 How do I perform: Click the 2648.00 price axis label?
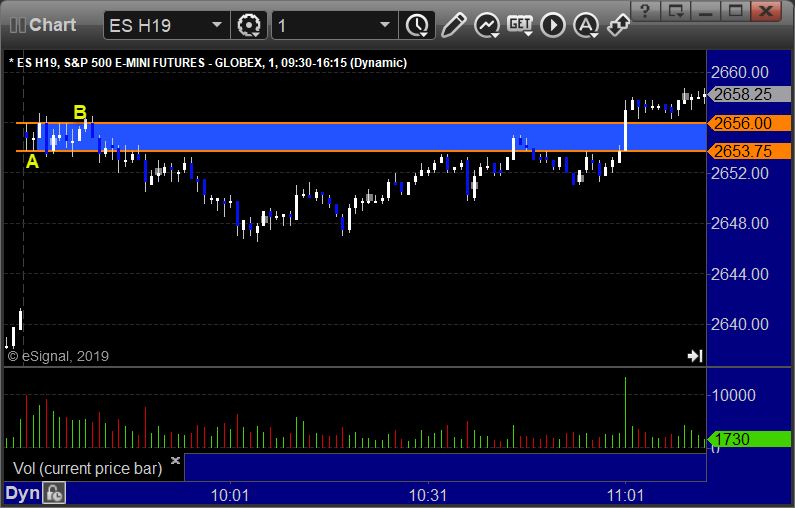(x=740, y=223)
